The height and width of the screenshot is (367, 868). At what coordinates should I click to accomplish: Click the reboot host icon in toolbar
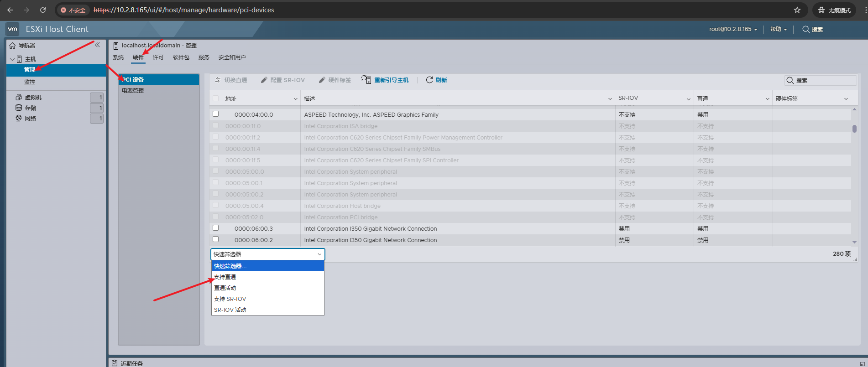[366, 80]
